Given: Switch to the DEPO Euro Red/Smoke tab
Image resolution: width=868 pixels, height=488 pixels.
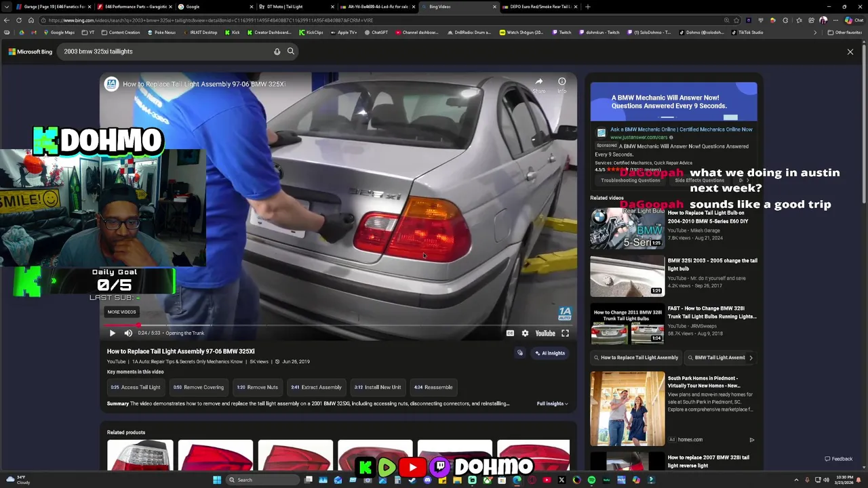Looking at the screenshot, I should tap(539, 7).
